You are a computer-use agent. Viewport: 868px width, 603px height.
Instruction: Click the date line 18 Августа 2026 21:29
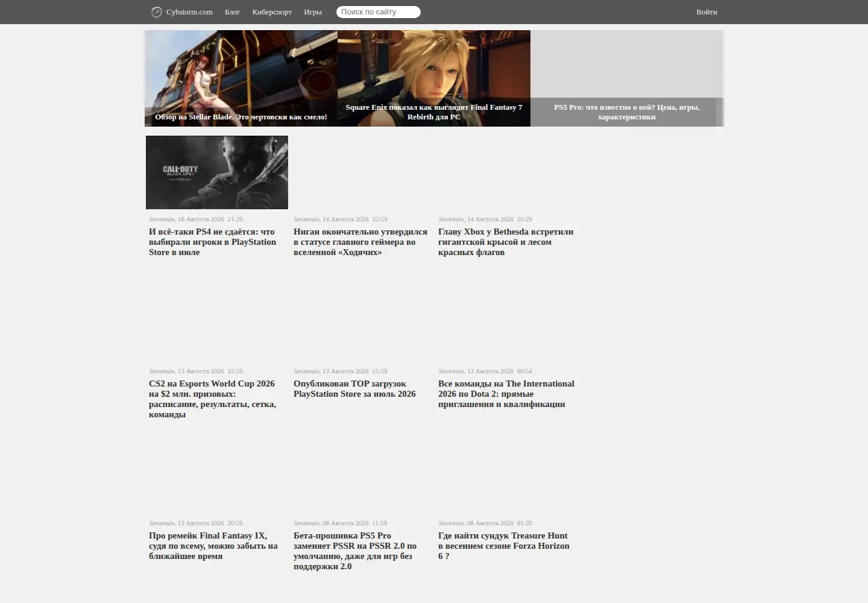click(x=196, y=219)
